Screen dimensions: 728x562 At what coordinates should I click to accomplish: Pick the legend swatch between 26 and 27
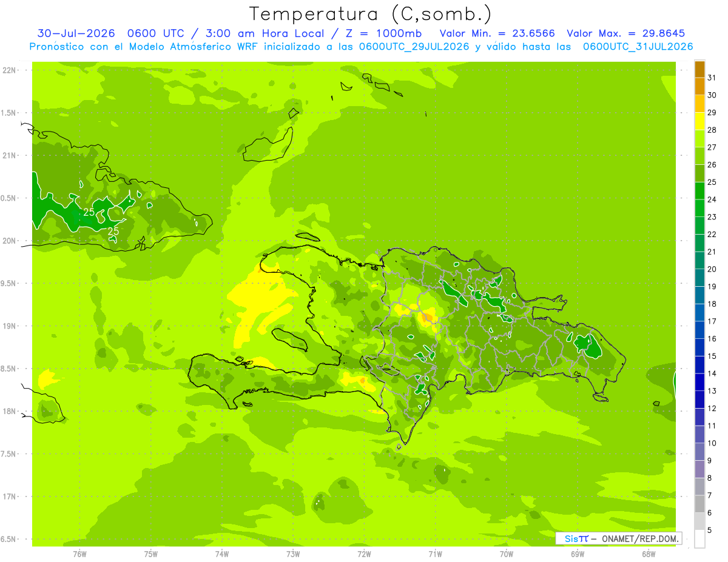pyautogui.click(x=699, y=156)
